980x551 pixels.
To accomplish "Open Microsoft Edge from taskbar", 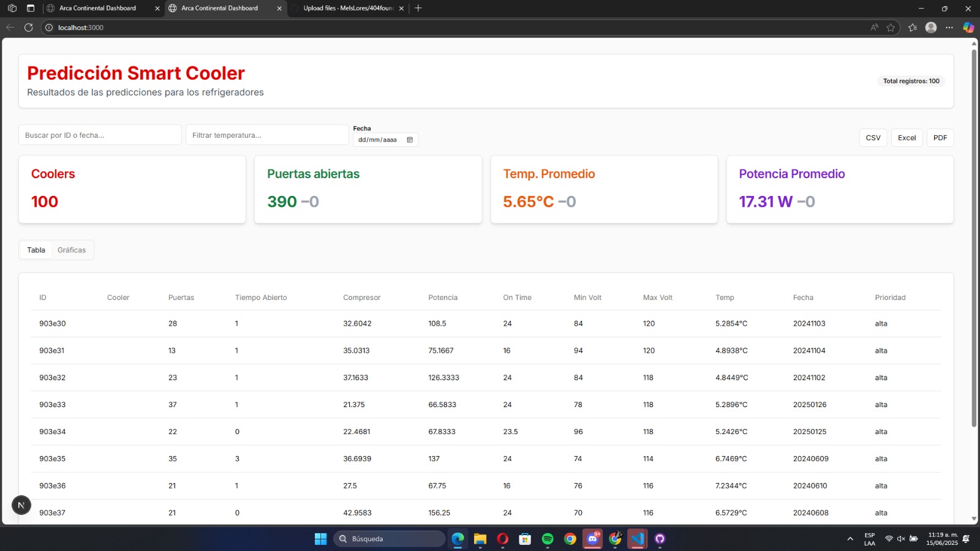I will pyautogui.click(x=458, y=539).
